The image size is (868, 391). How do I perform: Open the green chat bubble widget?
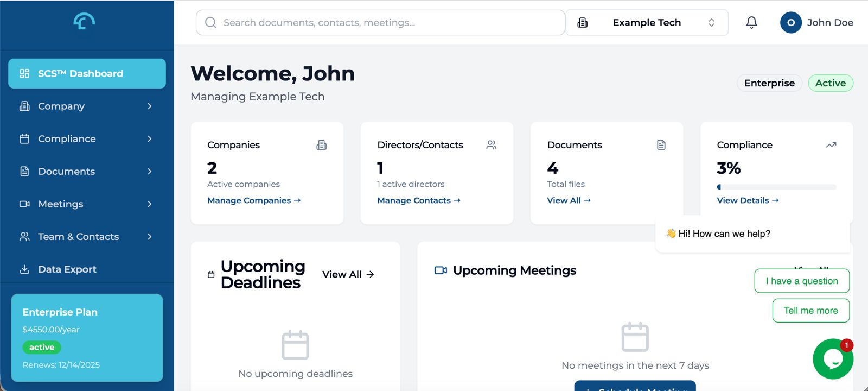coord(833,359)
